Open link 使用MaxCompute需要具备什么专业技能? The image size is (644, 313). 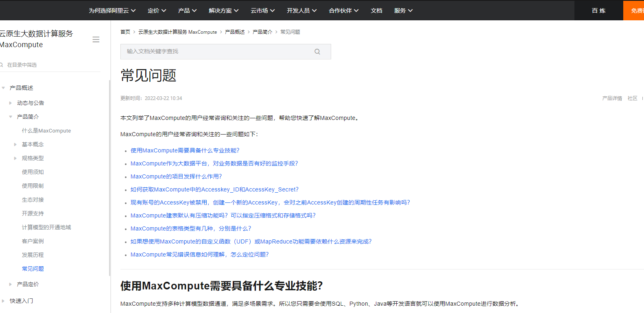(x=185, y=150)
